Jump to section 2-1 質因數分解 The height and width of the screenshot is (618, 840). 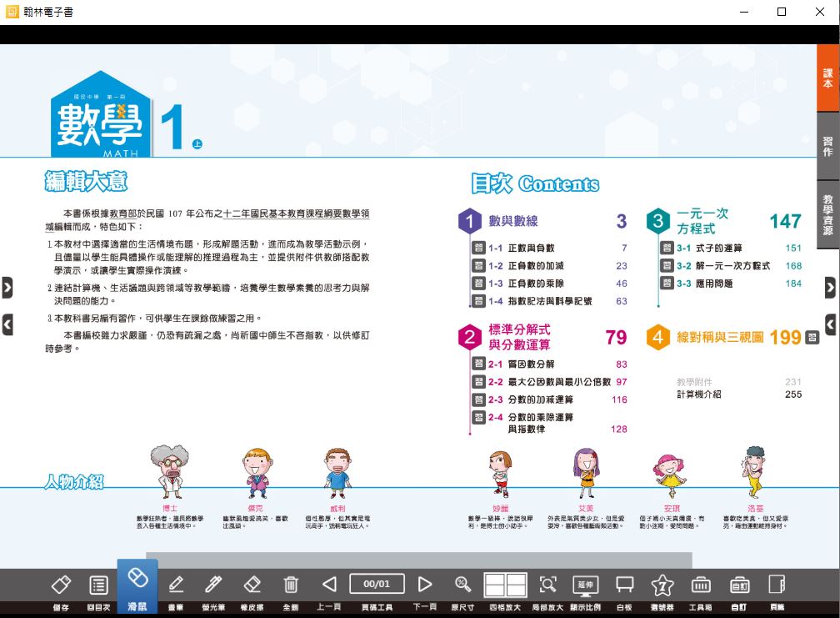coord(522,364)
